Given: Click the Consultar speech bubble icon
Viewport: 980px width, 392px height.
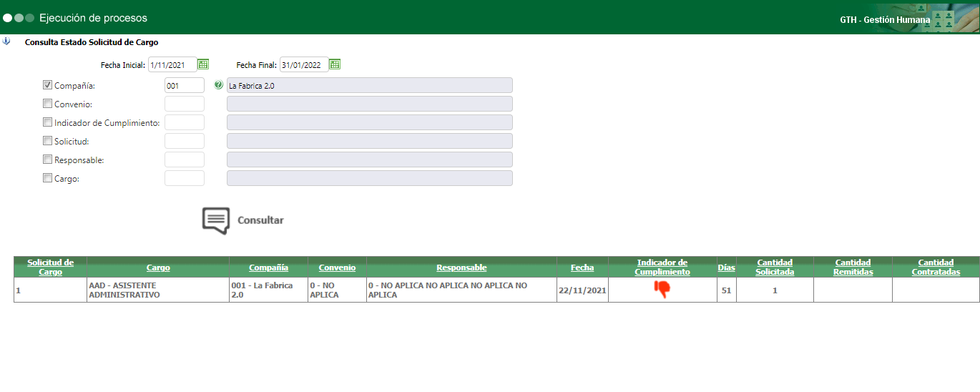Looking at the screenshot, I should tap(216, 221).
